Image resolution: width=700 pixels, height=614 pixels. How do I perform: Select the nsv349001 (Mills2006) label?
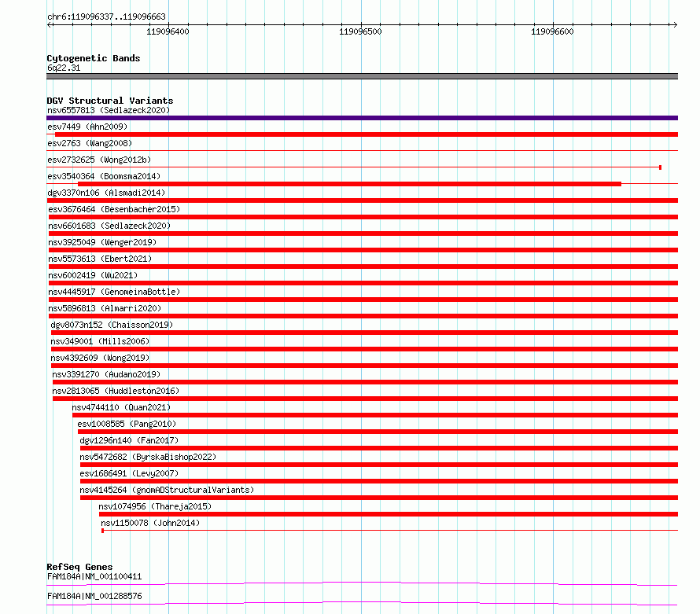click(x=100, y=341)
